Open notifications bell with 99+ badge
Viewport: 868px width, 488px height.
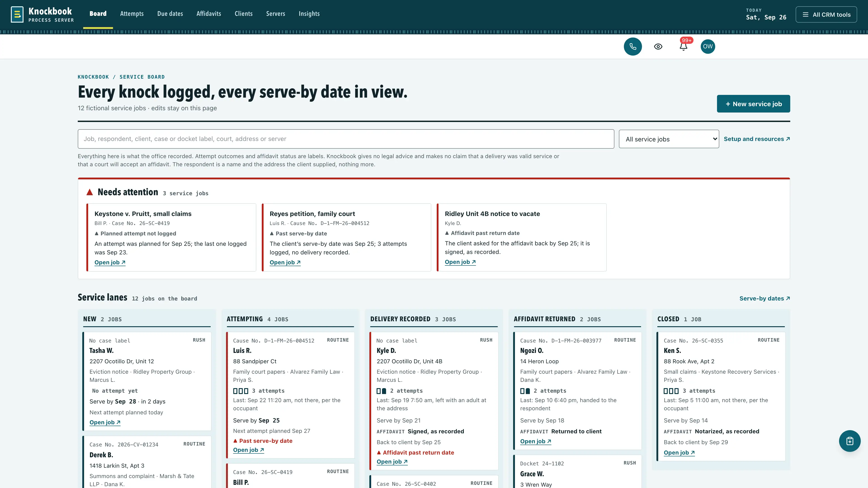click(683, 47)
